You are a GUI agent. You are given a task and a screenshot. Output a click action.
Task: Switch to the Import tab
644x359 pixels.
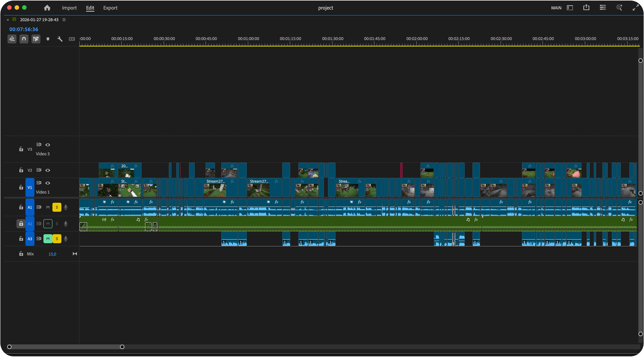(69, 8)
